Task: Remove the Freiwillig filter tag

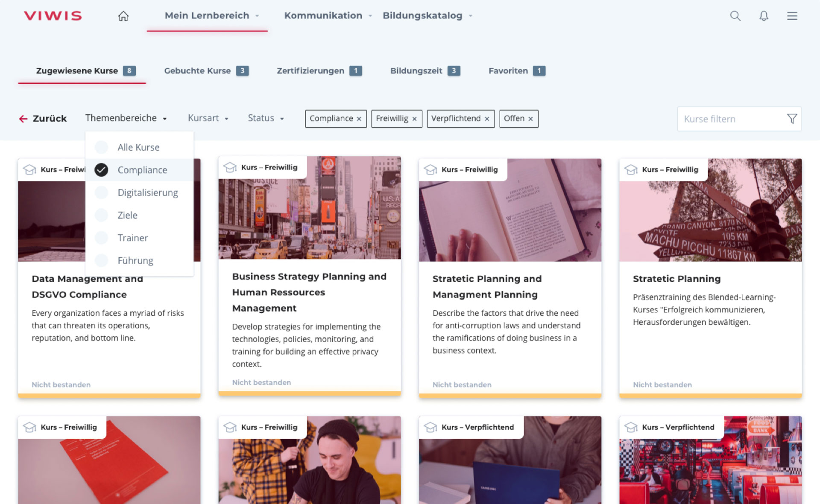Action: (x=414, y=119)
